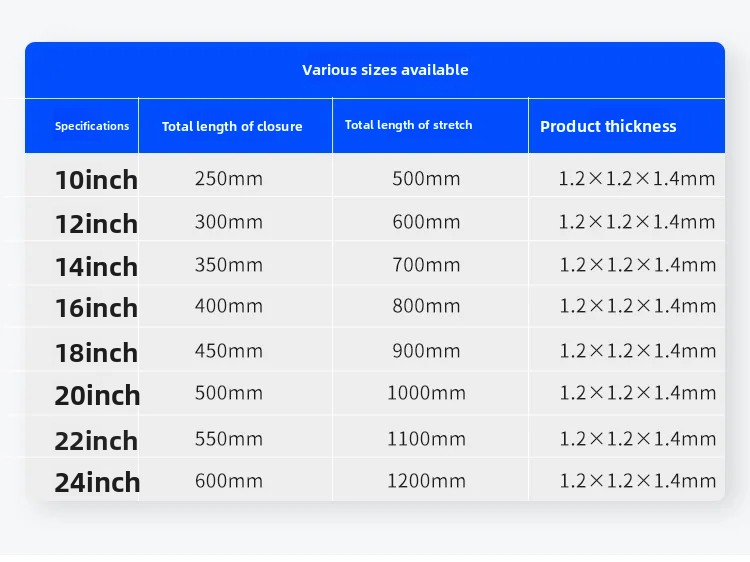The height and width of the screenshot is (562, 750).
Task: Select the 24inch specification cell
Action: [97, 483]
